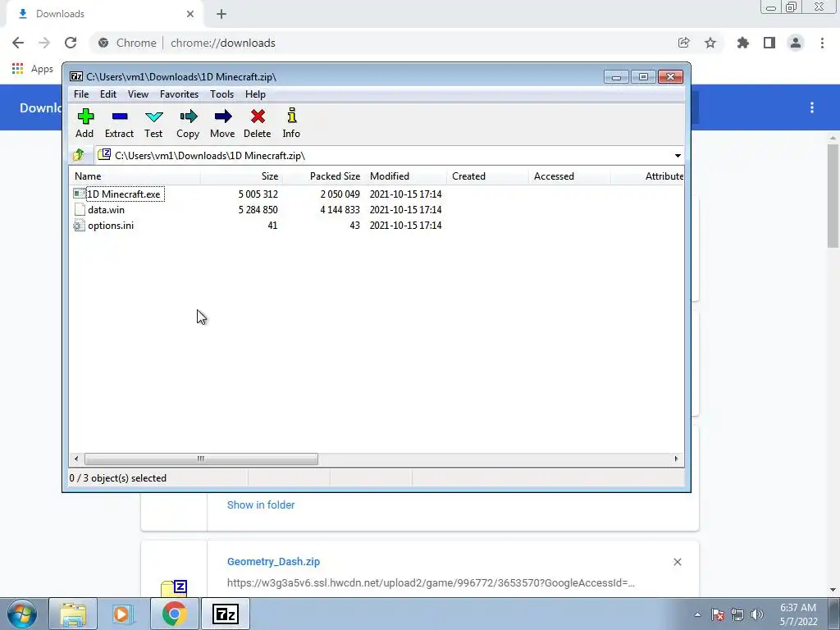Open File Explorer from the taskbar
This screenshot has height=630, width=840.
click(x=73, y=614)
